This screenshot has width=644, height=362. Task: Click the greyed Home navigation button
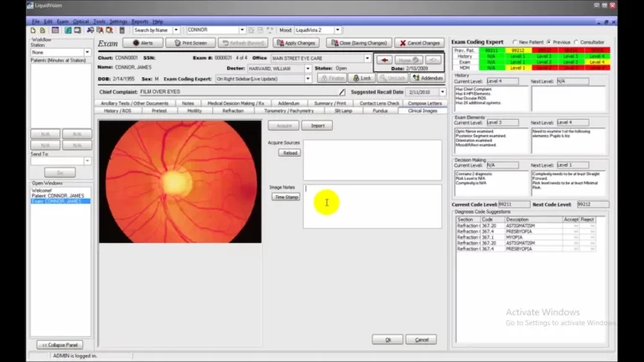coord(408,60)
